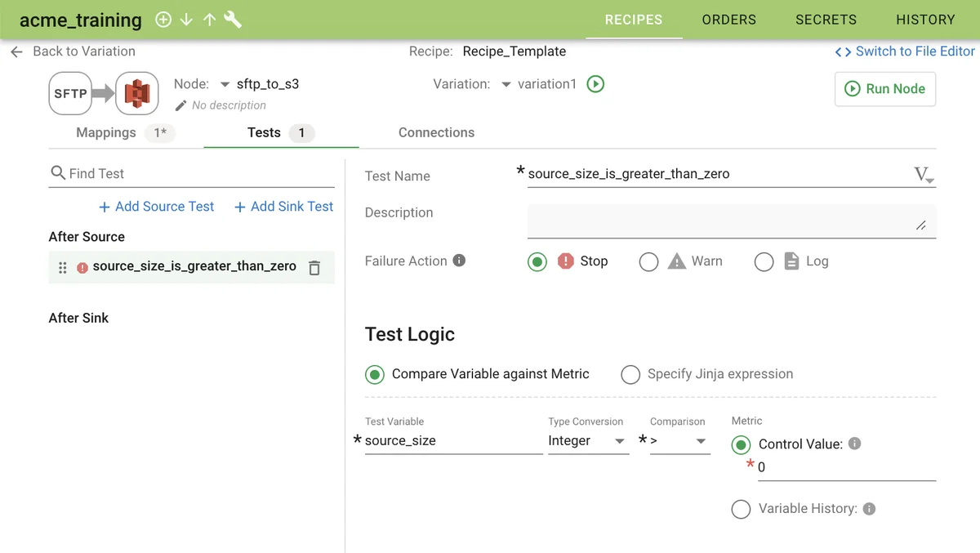
Task: Select the Log failure action
Action: [x=764, y=261]
